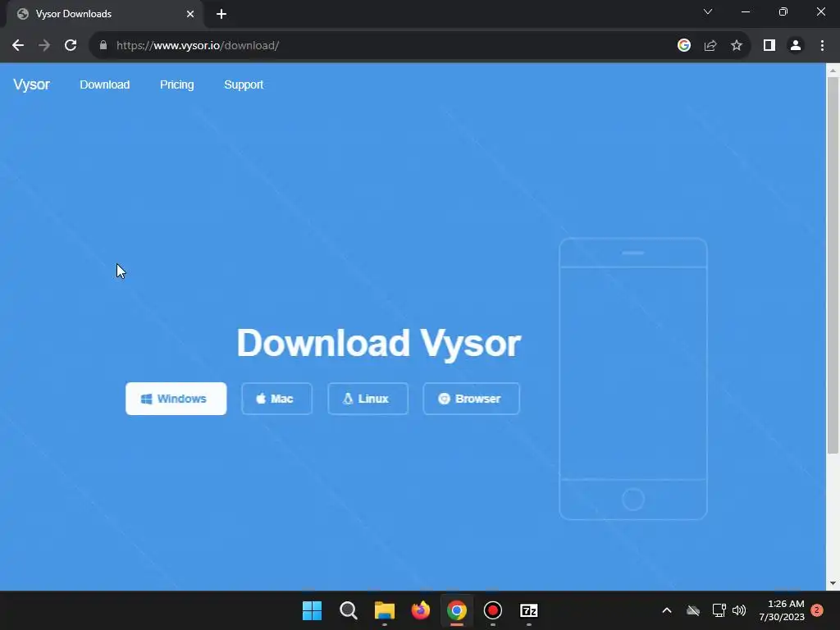Image resolution: width=840 pixels, height=630 pixels.
Task: Close the Vysor Downloads tab
Action: click(190, 14)
